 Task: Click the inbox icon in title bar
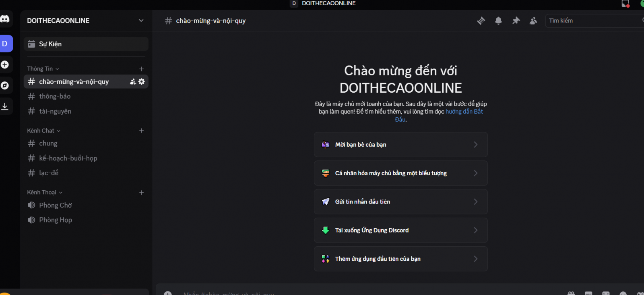(x=625, y=4)
